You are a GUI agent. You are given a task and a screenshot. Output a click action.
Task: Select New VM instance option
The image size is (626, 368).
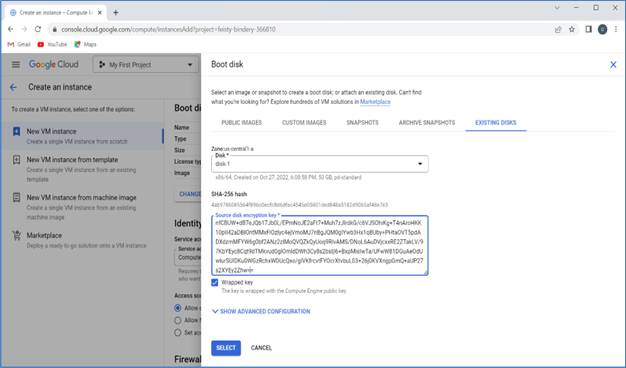83,136
